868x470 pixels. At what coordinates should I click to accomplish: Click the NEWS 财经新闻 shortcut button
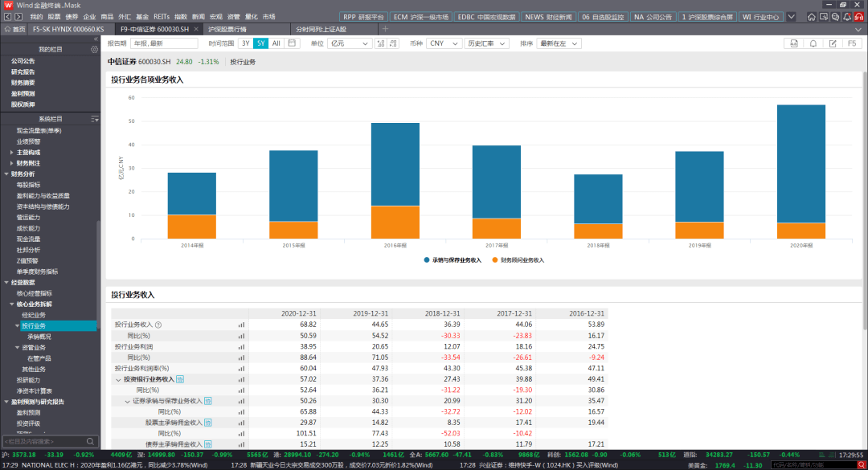(548, 16)
